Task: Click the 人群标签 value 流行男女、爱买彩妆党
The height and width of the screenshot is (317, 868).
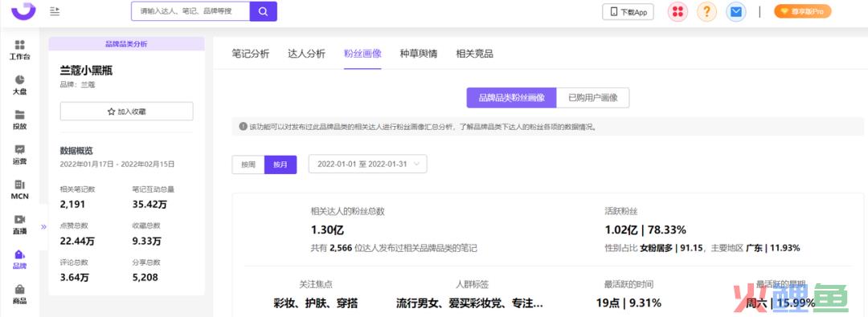Action: pyautogui.click(x=469, y=303)
